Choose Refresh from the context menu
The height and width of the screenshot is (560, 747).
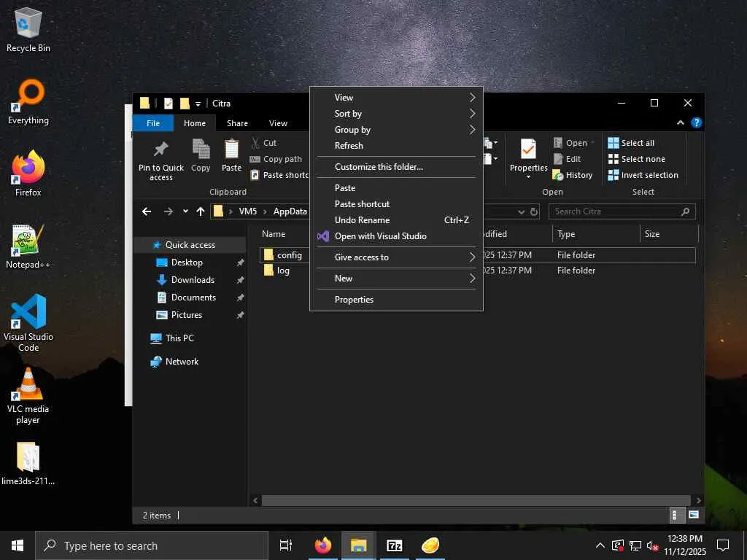[x=349, y=146]
